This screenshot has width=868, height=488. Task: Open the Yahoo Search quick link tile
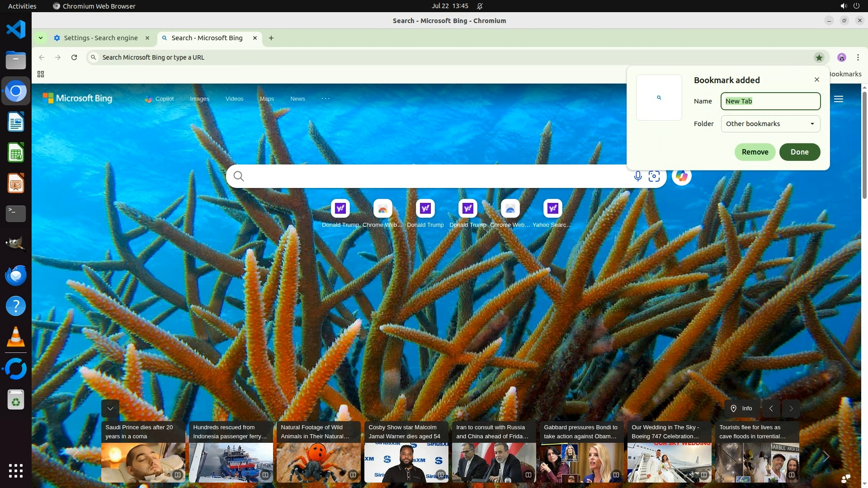[x=552, y=208]
